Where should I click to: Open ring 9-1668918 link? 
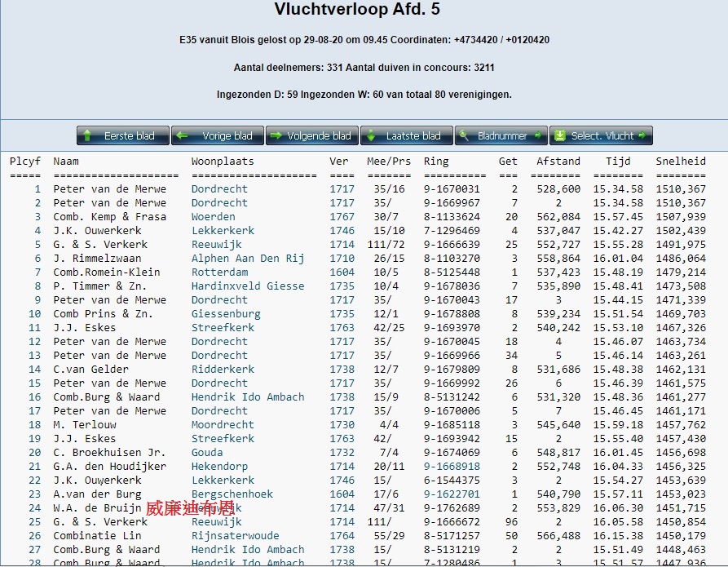pos(452,467)
